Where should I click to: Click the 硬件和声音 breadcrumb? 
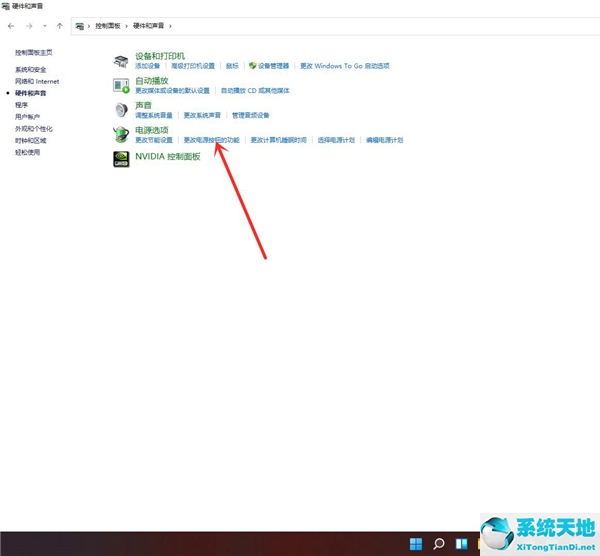point(148,26)
